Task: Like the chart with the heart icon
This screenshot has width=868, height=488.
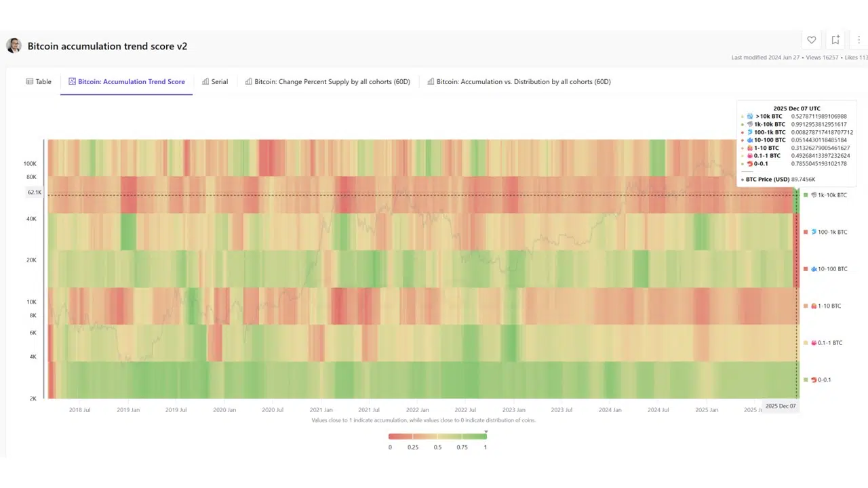Action: coord(811,40)
